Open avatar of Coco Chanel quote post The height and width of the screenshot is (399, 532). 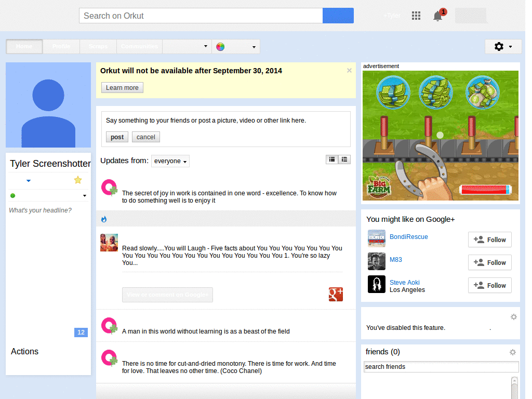(x=109, y=358)
